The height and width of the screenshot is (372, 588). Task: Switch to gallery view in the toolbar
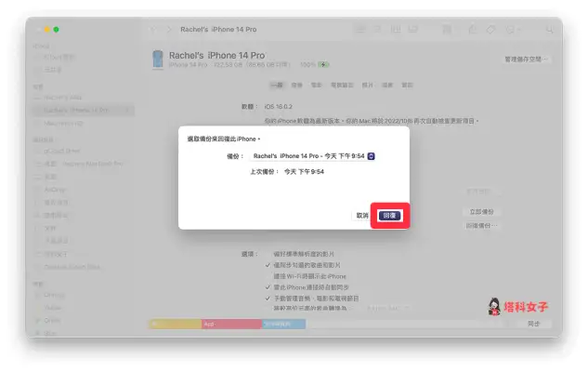click(x=413, y=29)
